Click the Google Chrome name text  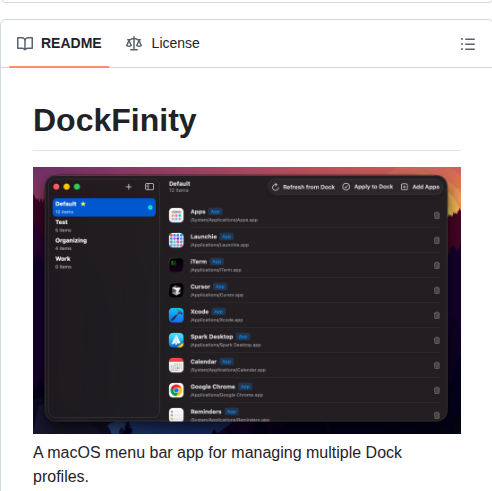click(213, 387)
